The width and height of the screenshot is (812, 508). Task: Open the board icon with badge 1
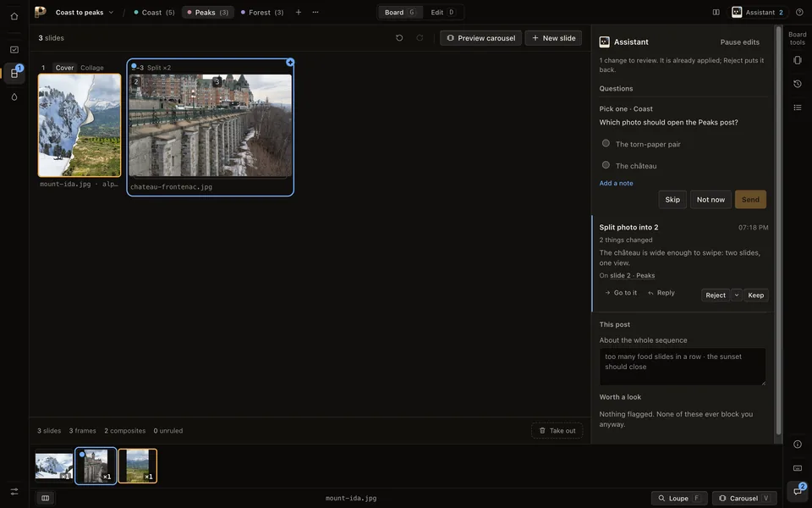tap(14, 74)
